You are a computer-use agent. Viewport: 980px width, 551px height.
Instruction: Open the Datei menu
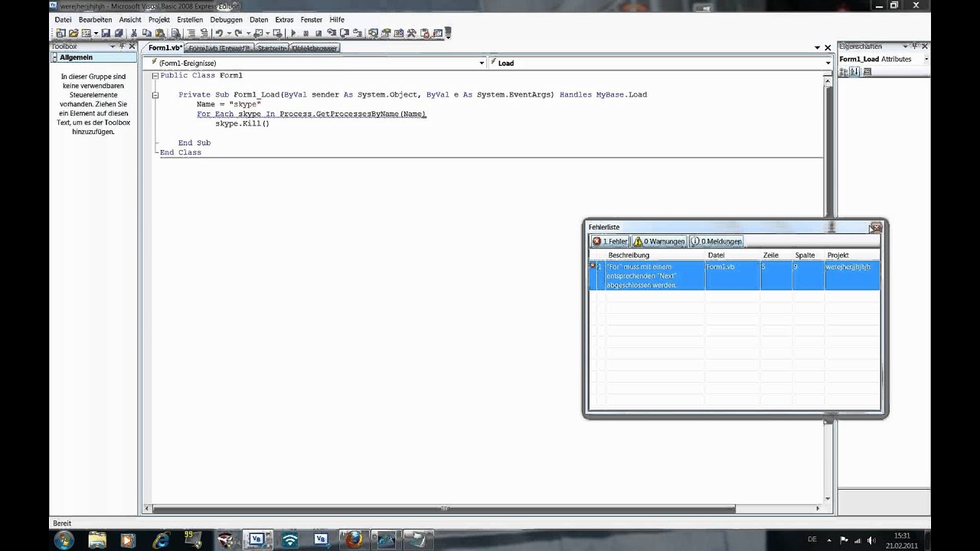[x=63, y=19]
